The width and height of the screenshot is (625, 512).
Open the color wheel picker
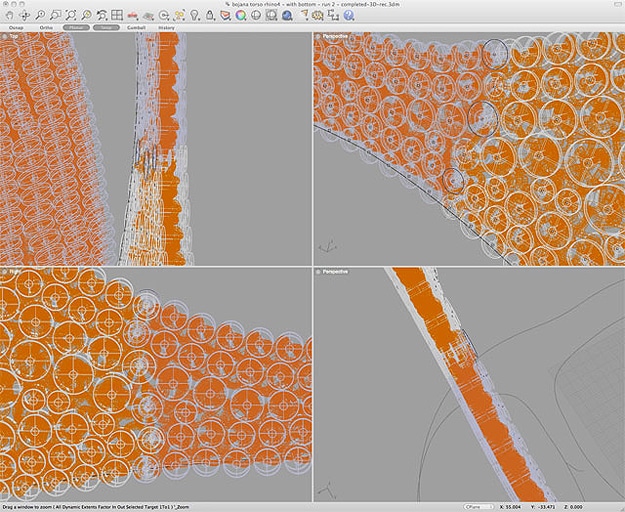tap(241, 16)
